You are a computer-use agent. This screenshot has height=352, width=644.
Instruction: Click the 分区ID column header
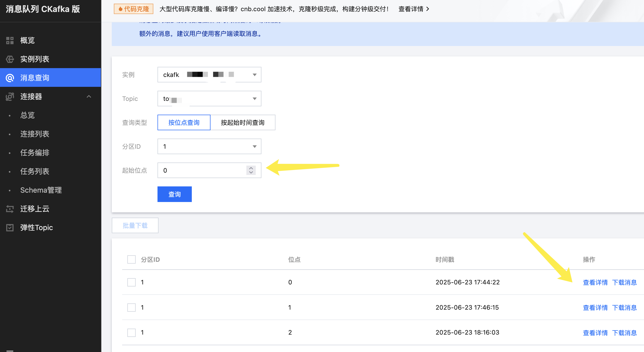coord(150,259)
